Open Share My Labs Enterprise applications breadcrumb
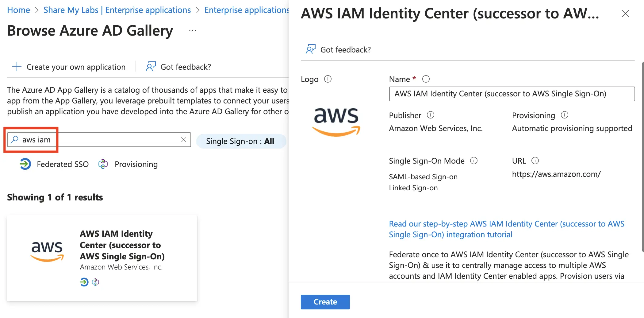Image resolution: width=644 pixels, height=318 pixels. (117, 10)
